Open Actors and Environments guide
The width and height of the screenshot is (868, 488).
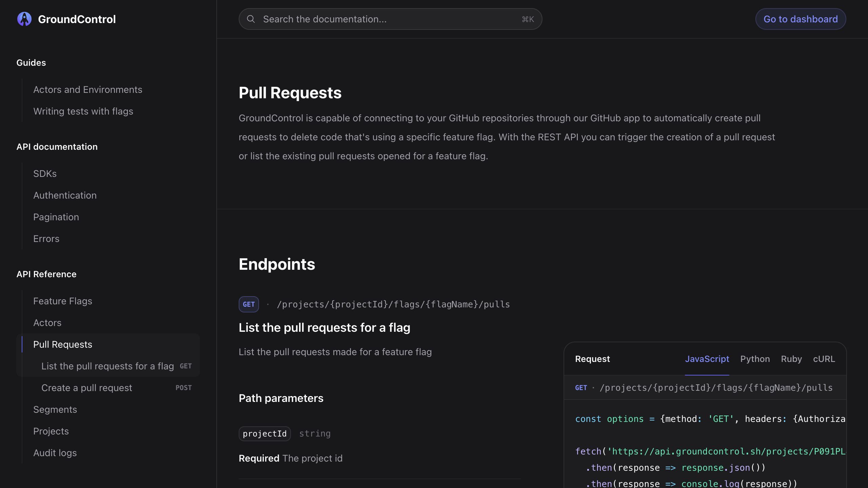(88, 89)
